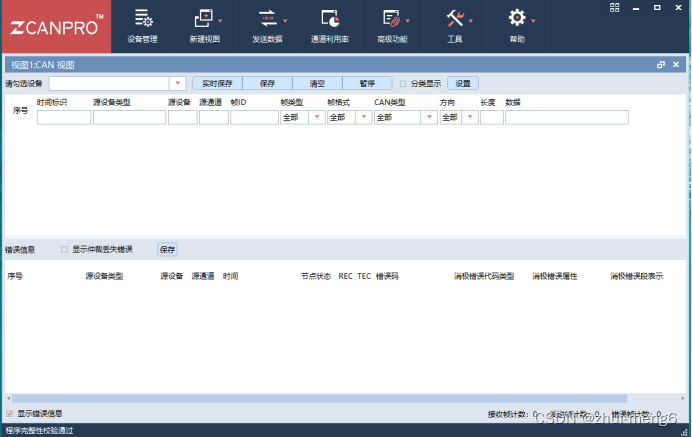Click the 暂停 pause button
This screenshot has height=437, width=692.
(367, 83)
